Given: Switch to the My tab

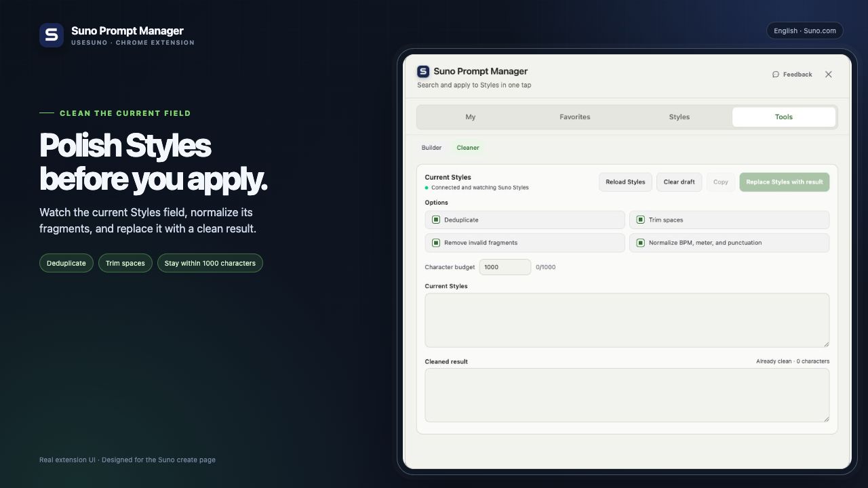Looking at the screenshot, I should tap(471, 117).
